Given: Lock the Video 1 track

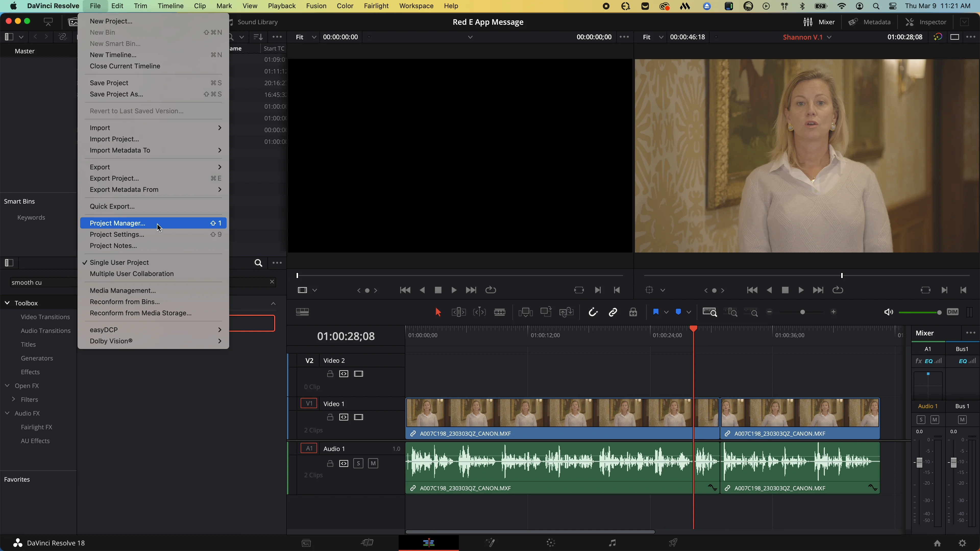Looking at the screenshot, I should point(329,417).
